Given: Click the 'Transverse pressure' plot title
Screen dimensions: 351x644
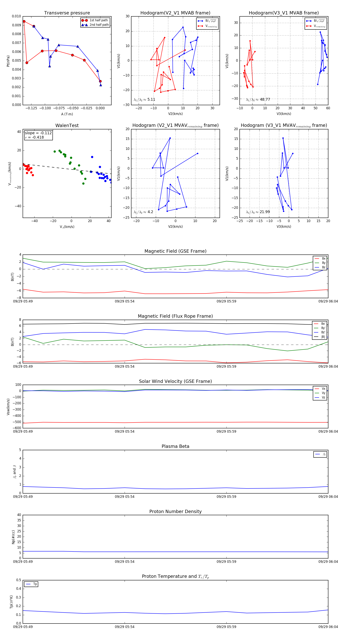Looking at the screenshot, I should click(67, 13).
